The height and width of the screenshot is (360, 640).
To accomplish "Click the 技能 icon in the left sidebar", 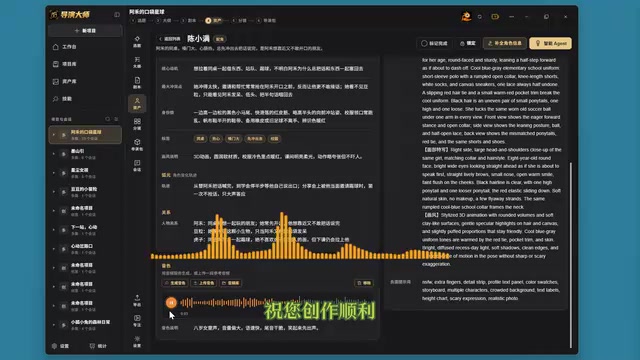I will (56, 99).
